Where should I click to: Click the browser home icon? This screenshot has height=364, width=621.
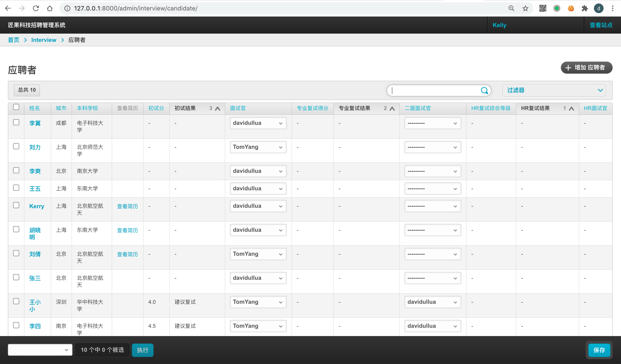(x=50, y=8)
